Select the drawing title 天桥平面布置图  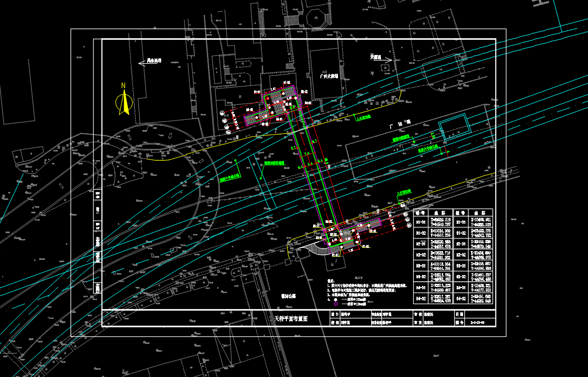[x=291, y=318]
